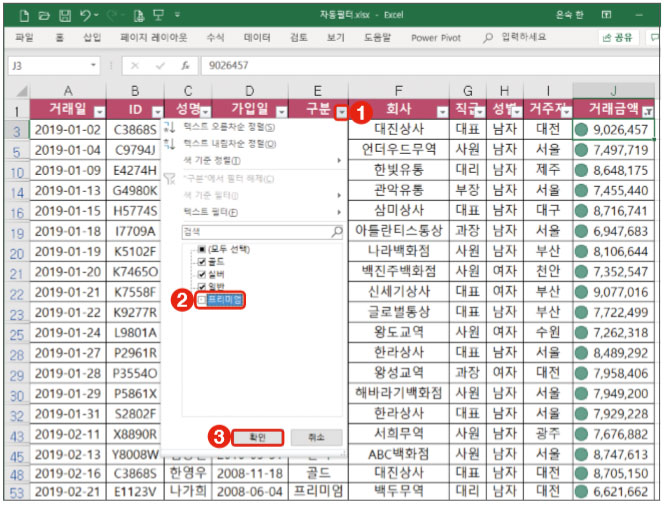Open filter dropdown for 성별 column

point(517,112)
